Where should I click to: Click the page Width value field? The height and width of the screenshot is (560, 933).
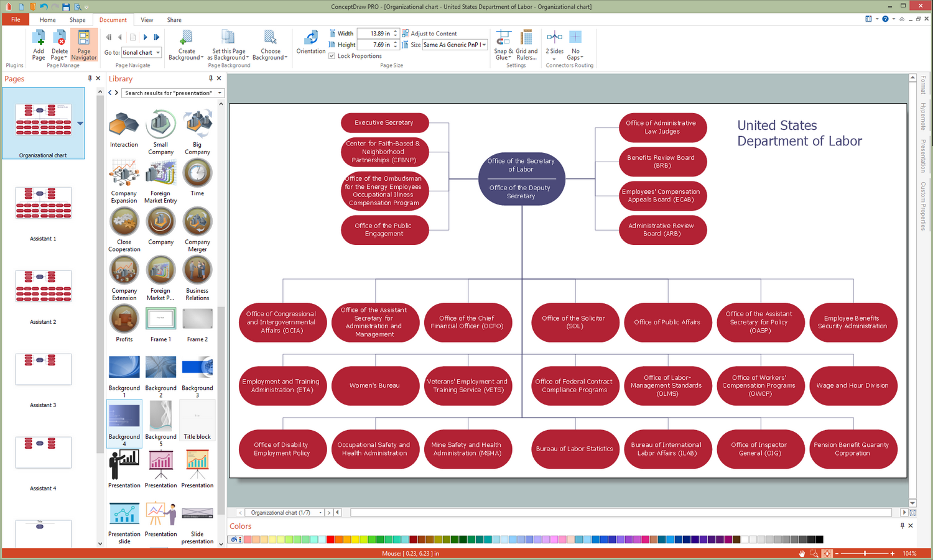(x=375, y=34)
